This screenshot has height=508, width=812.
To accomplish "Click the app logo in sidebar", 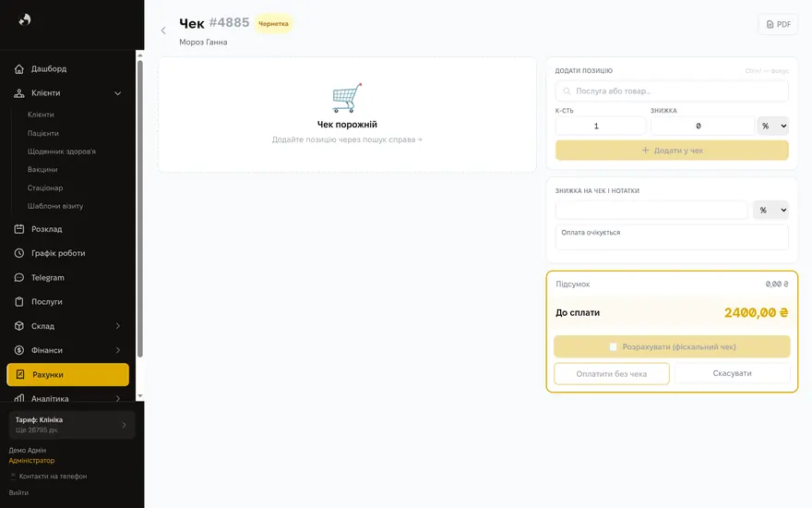I will pos(25,19).
